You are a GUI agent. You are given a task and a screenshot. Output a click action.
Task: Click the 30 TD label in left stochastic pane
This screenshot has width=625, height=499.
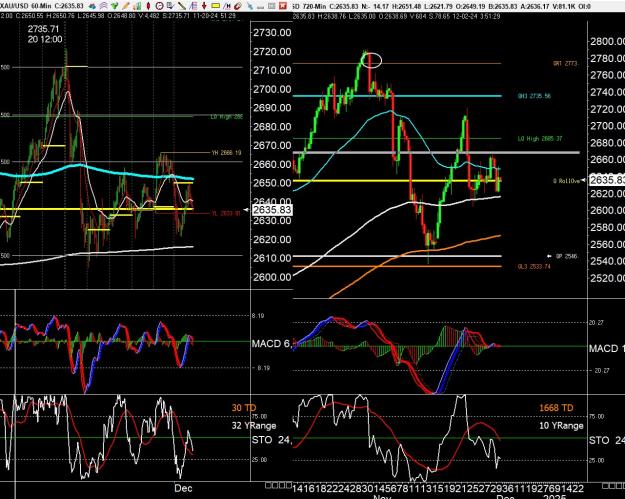244,408
